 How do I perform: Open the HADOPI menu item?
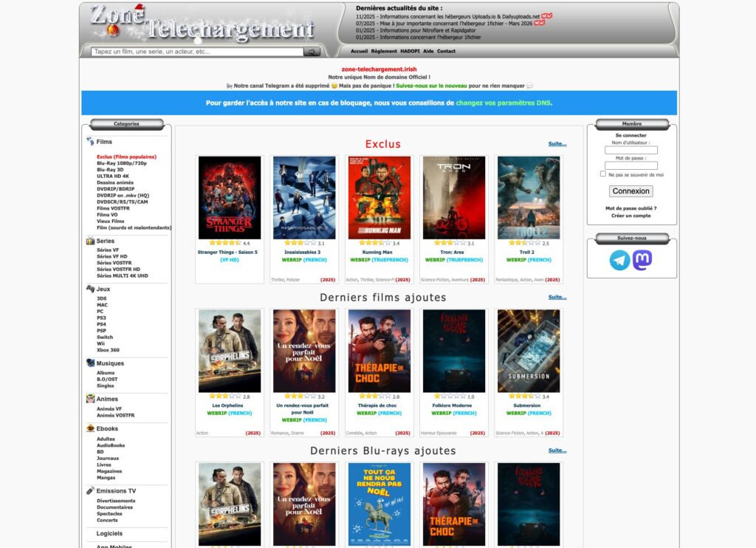410,51
